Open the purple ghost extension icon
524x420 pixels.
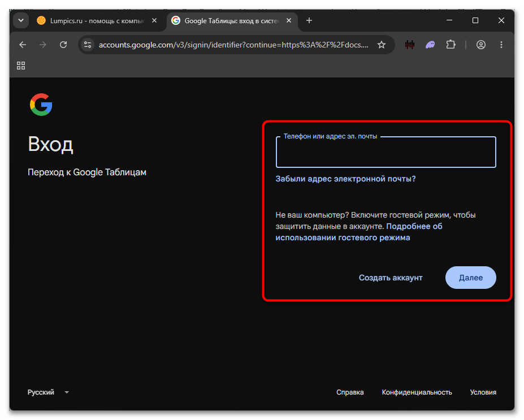tap(430, 45)
